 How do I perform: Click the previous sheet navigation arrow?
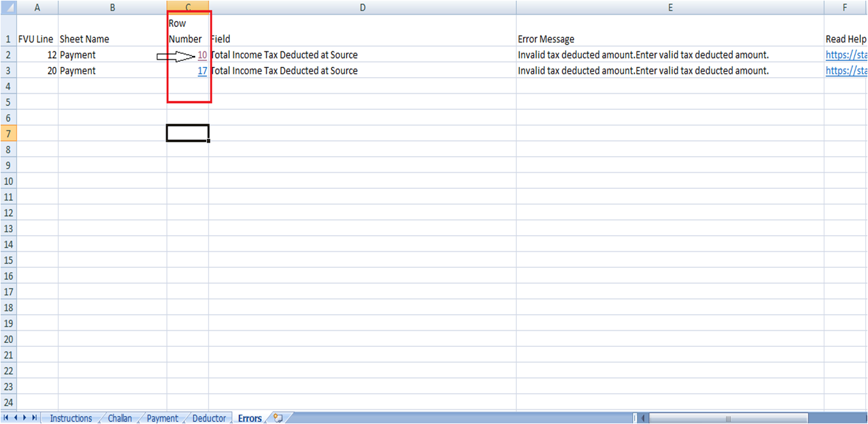(x=16, y=418)
